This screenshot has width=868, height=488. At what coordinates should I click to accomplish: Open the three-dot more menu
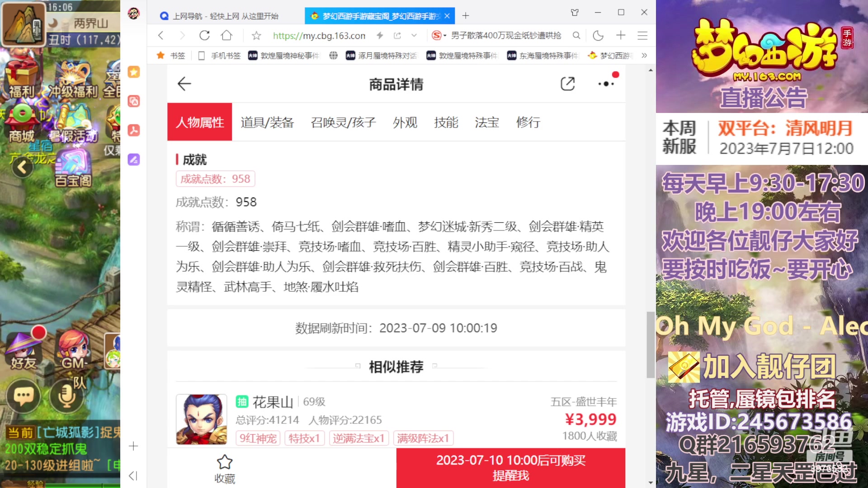(x=606, y=84)
